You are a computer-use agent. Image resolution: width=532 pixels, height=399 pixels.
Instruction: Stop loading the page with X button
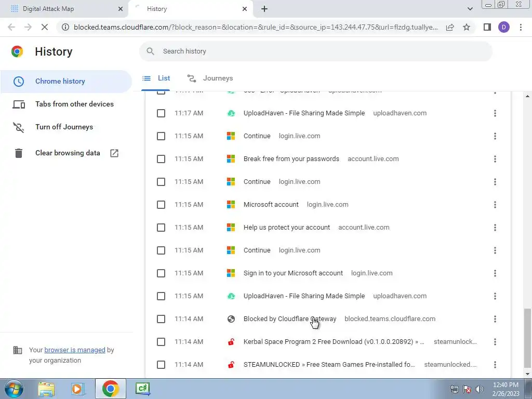pos(45,27)
